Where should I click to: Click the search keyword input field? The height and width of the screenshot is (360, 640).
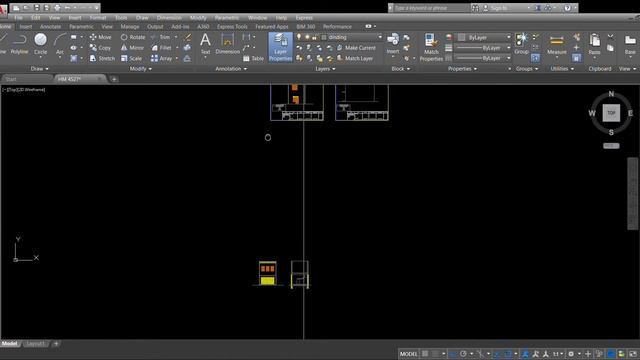pos(431,8)
